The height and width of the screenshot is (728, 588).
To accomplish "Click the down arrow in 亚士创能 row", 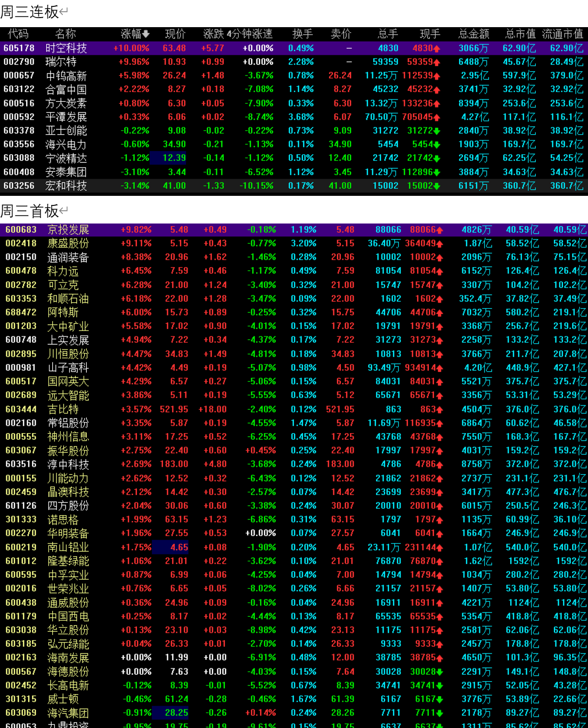I will (x=437, y=131).
